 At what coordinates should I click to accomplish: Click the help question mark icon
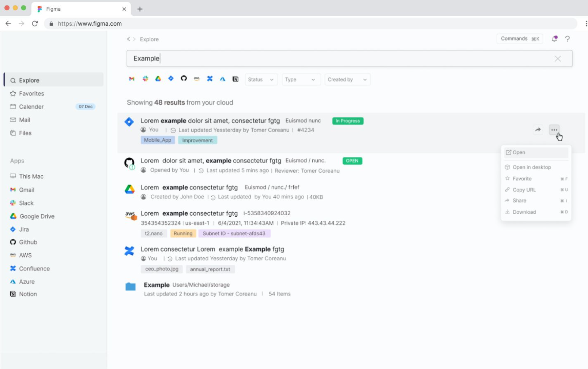tap(568, 39)
